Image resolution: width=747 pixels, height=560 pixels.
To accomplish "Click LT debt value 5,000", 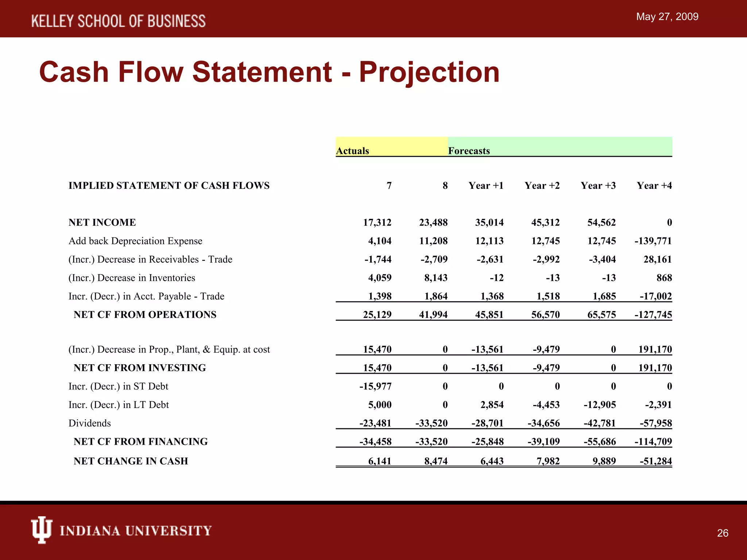I will click(x=380, y=405).
